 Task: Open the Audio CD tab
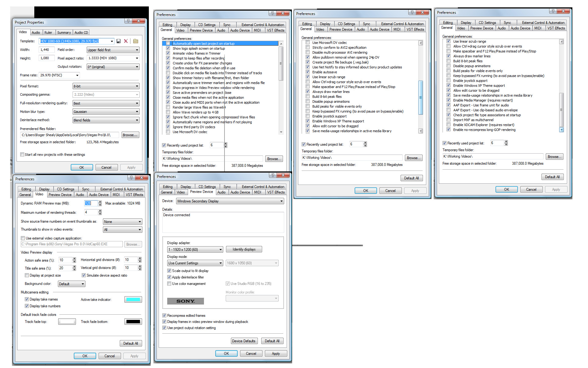tap(81, 33)
